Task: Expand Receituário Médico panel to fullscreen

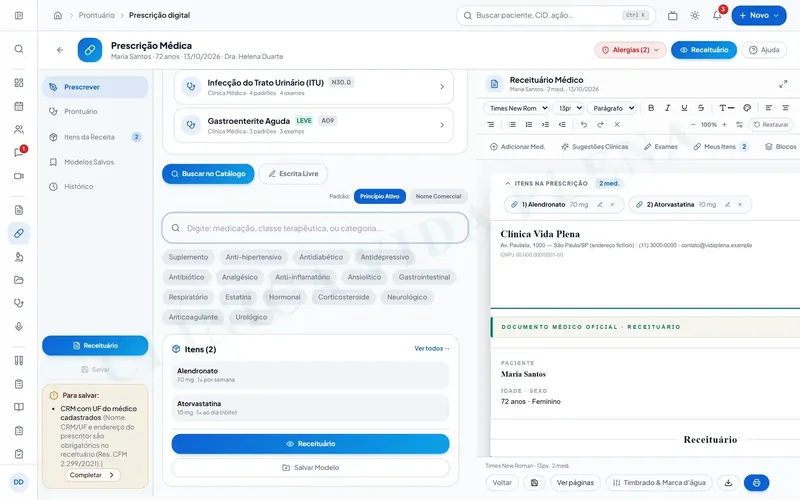Action: pos(783,84)
